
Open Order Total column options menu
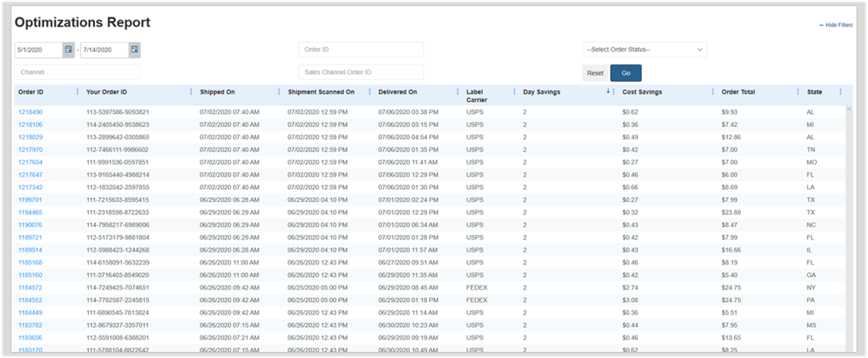(798, 92)
